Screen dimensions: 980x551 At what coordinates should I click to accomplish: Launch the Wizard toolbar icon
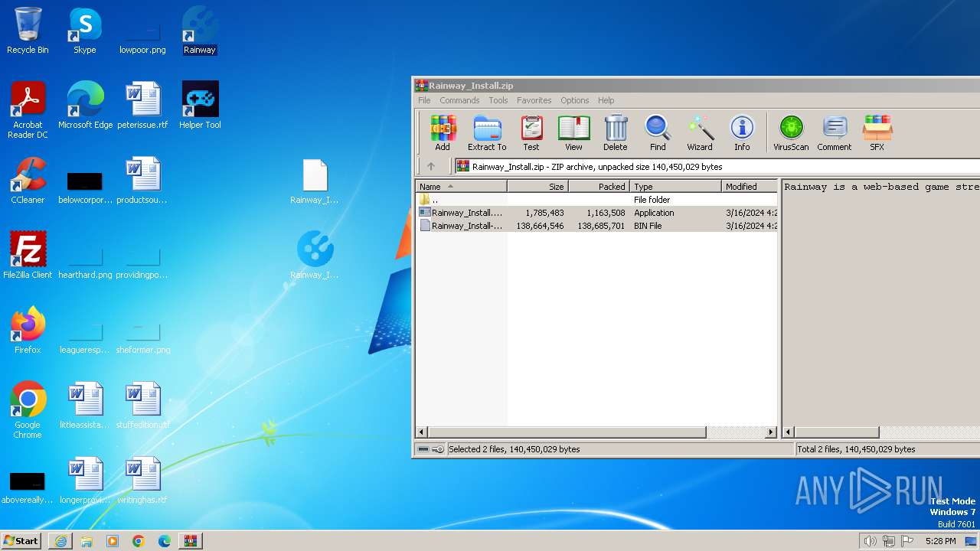pos(700,133)
